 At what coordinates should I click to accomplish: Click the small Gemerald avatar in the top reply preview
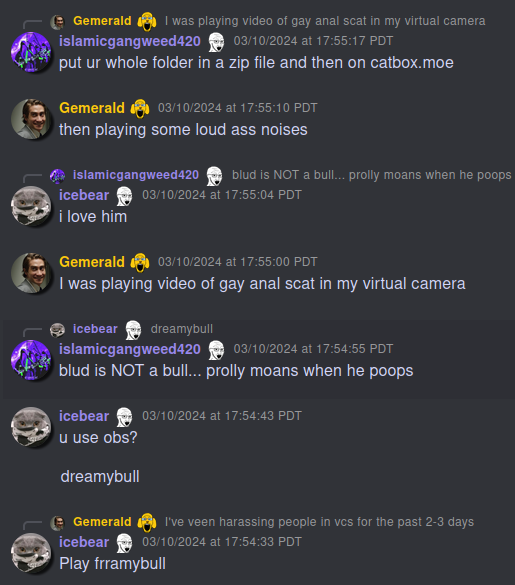tap(57, 22)
